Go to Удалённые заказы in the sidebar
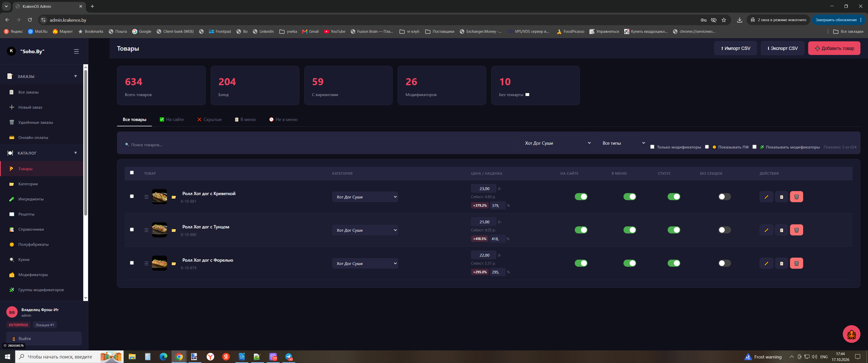The width and height of the screenshot is (868, 363). click(x=42, y=123)
